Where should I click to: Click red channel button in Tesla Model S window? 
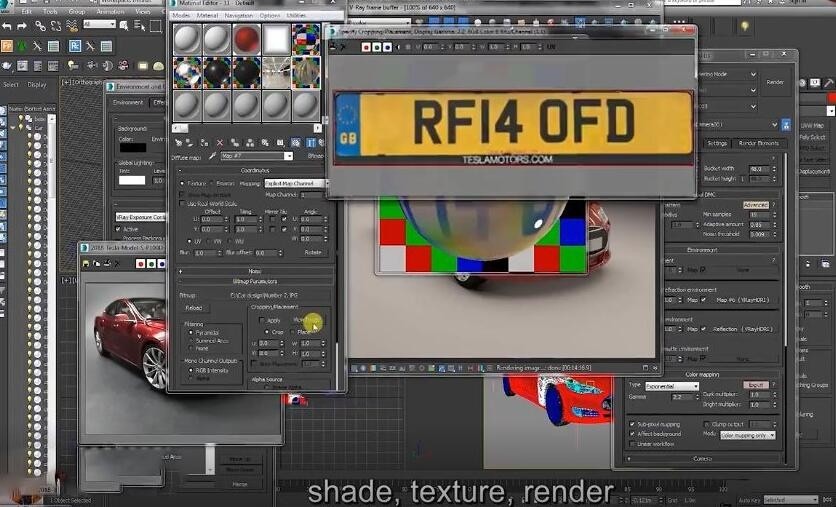[x=141, y=263]
